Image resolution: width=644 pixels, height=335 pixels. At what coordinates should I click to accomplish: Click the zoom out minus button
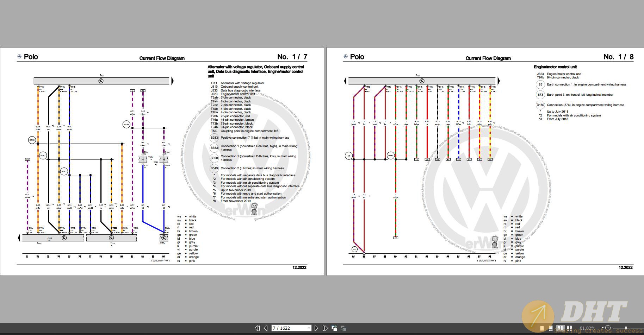click(x=608, y=328)
